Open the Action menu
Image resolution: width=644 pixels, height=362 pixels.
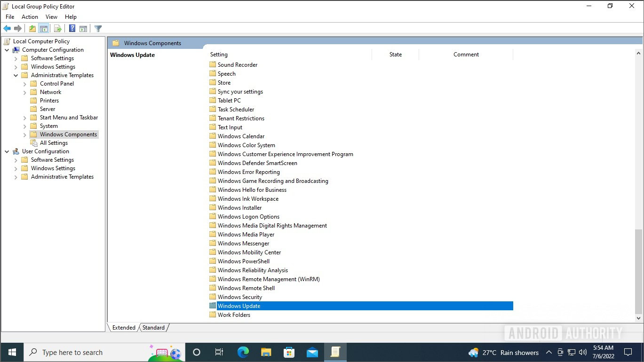30,17
